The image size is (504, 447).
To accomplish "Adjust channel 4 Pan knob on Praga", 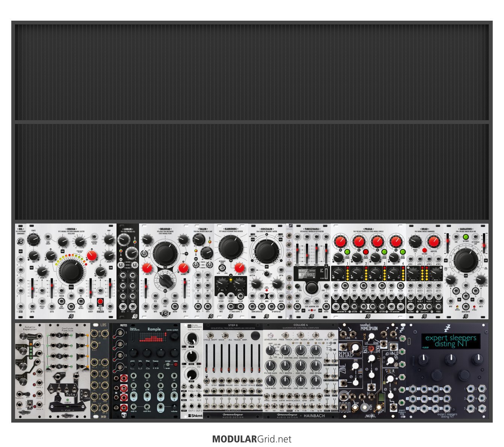I will [x=394, y=257].
